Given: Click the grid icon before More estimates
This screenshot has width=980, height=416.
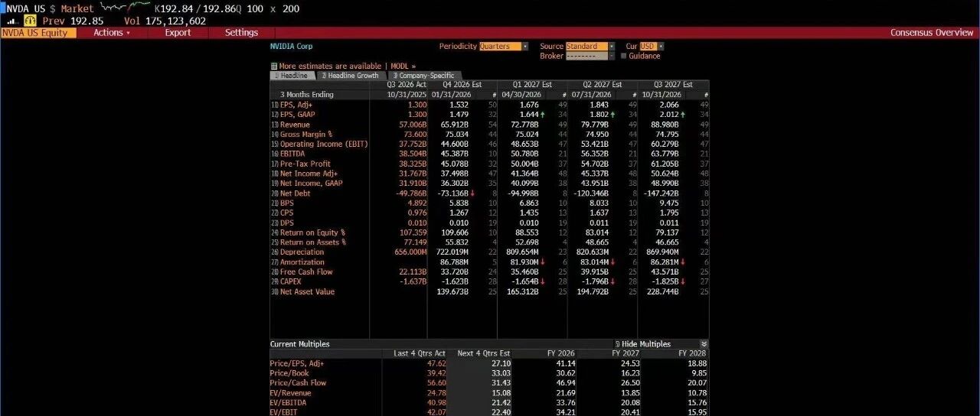Looking at the screenshot, I should point(274,67).
